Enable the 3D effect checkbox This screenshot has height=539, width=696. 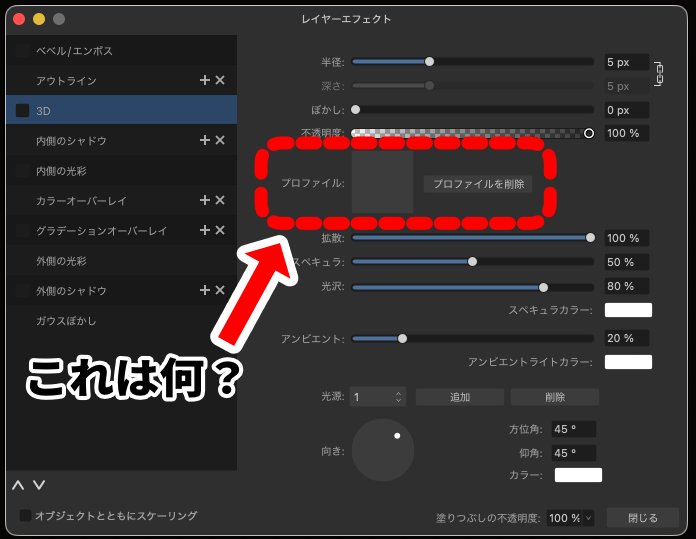point(22,110)
